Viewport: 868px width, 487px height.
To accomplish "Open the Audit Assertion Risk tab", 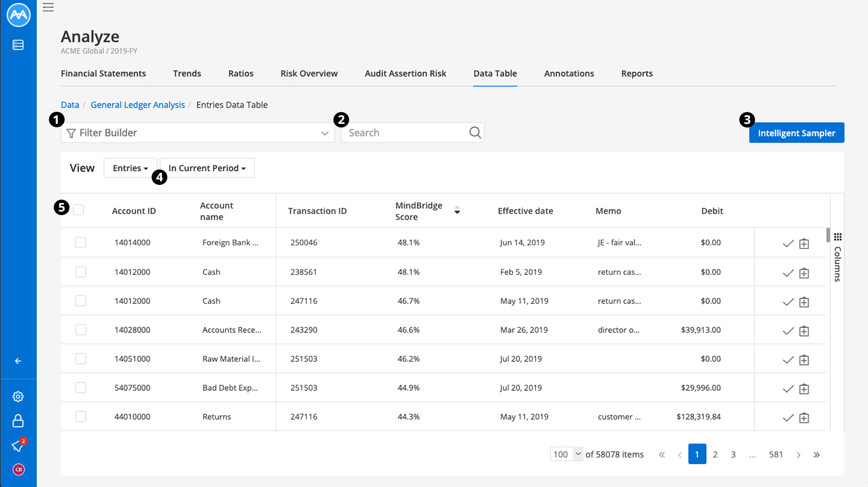I will [405, 73].
